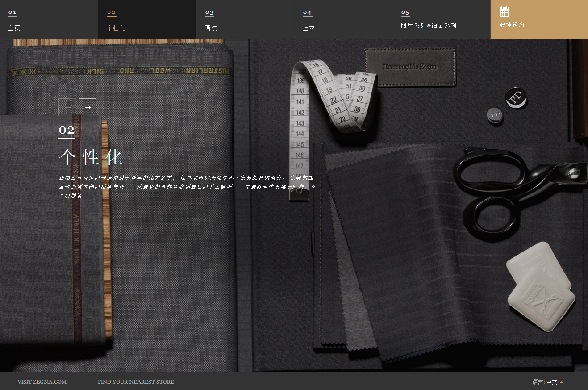This screenshot has width=588, height=390.
Task: Click the right arrow for next slide
Action: (x=88, y=107)
